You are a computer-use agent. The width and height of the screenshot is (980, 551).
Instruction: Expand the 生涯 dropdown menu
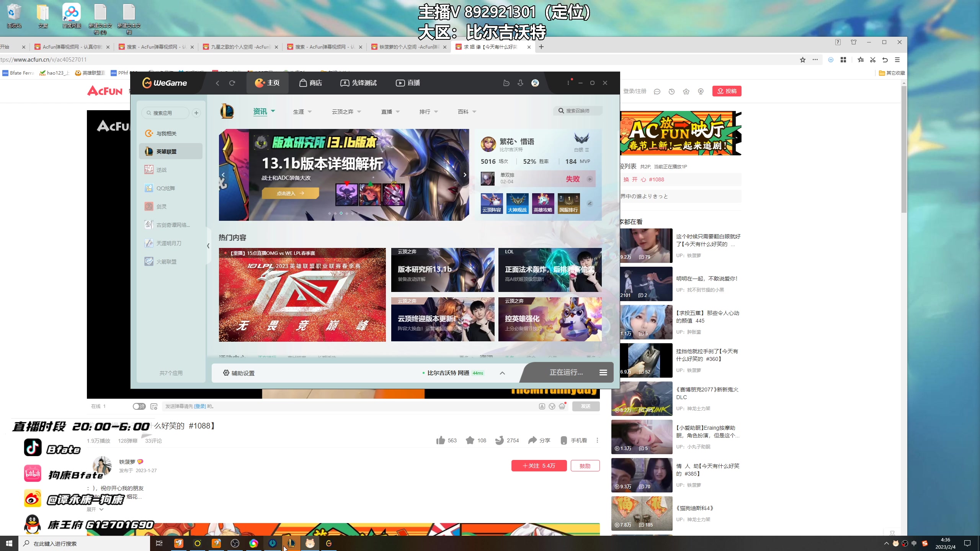pos(302,112)
